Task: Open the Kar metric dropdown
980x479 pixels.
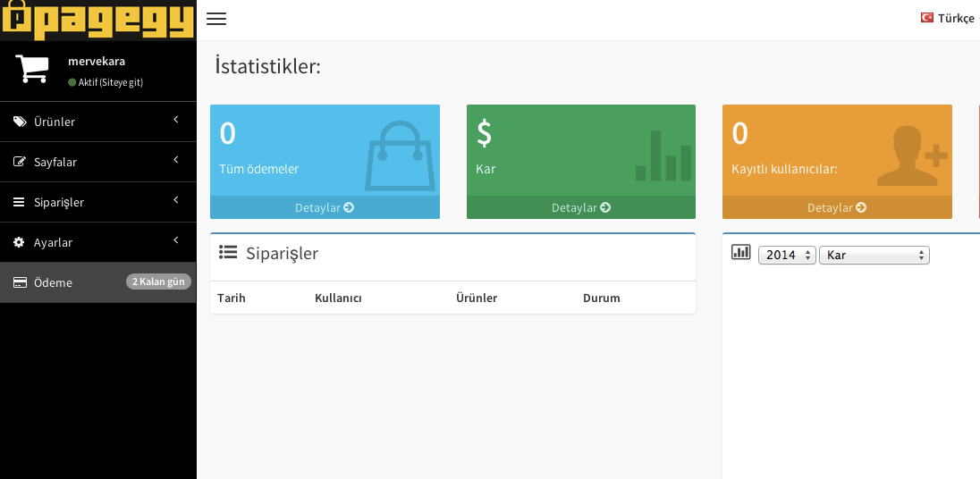Action: [x=874, y=255]
